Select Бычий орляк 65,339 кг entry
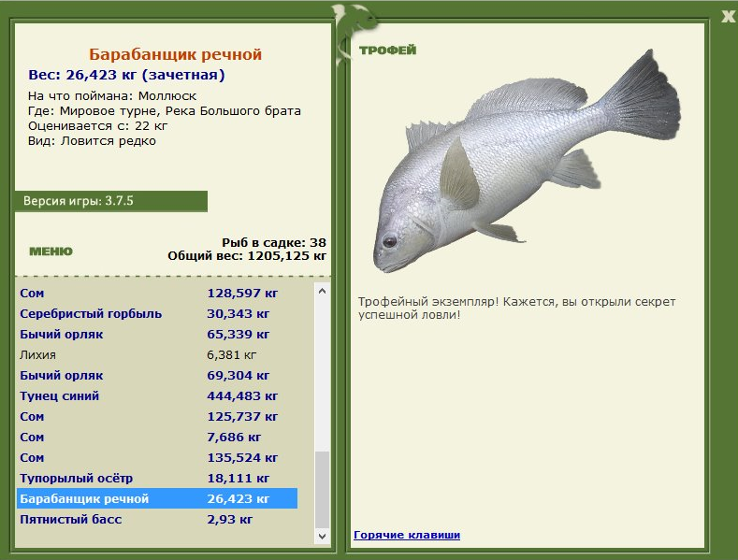Screen dimensions: 738x560 pos(157,335)
